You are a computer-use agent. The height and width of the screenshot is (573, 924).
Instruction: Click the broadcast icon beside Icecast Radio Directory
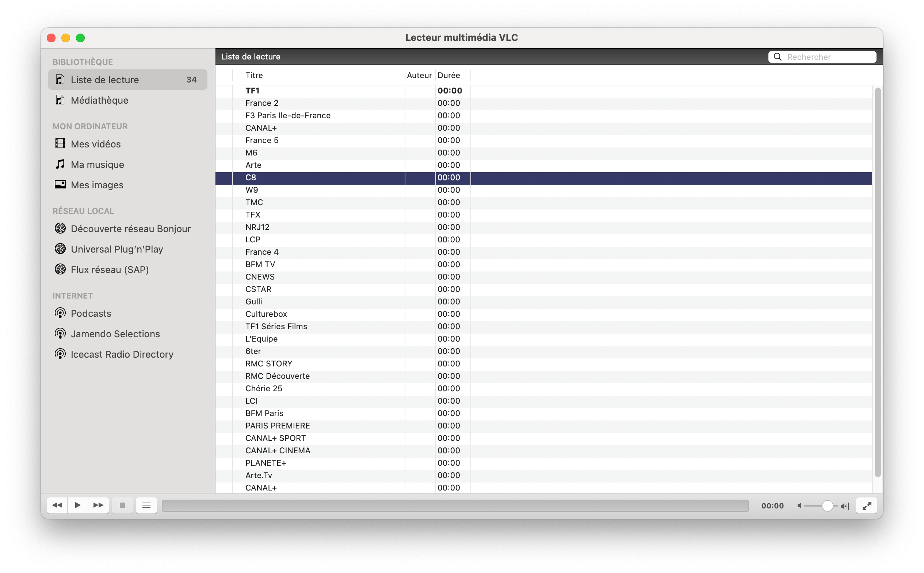(60, 354)
